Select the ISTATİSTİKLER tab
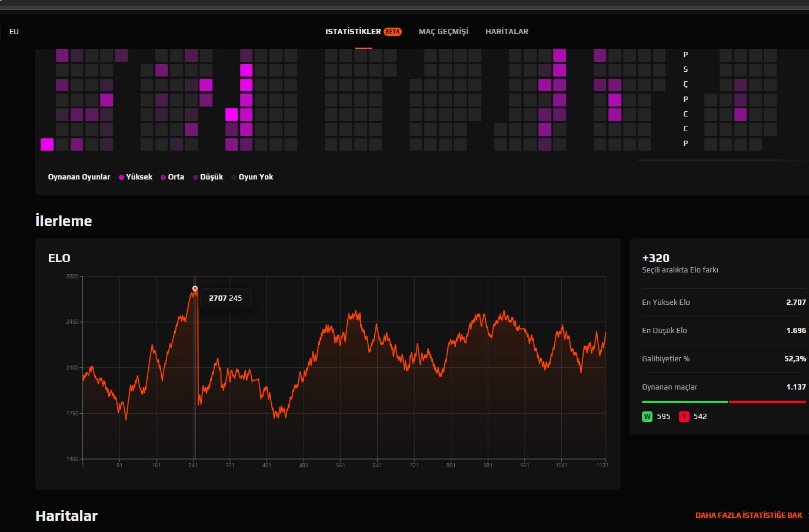The image size is (809, 532). (353, 32)
